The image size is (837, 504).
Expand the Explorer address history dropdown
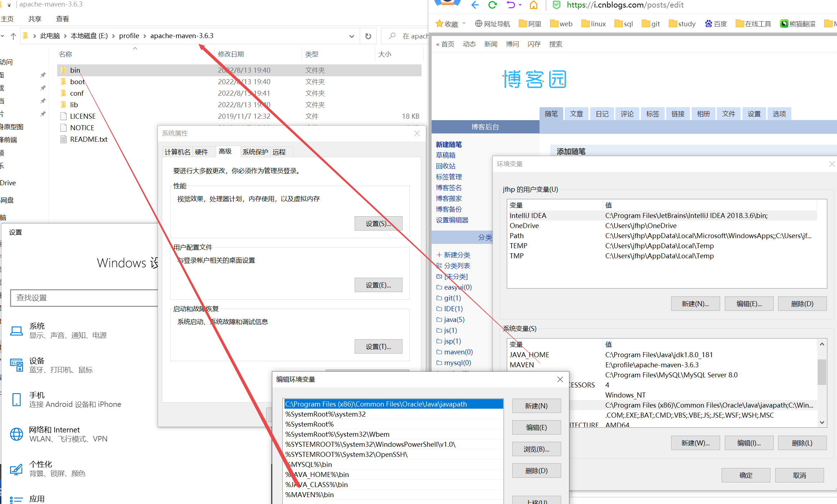pyautogui.click(x=351, y=36)
